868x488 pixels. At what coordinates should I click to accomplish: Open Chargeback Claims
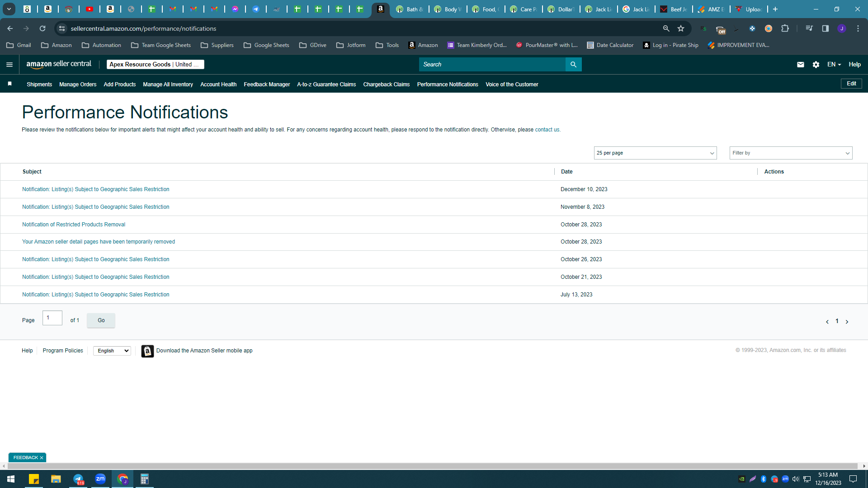click(x=387, y=84)
